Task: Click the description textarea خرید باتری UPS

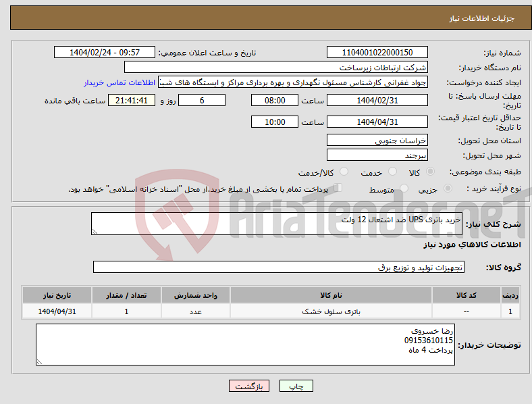Action: (x=277, y=224)
